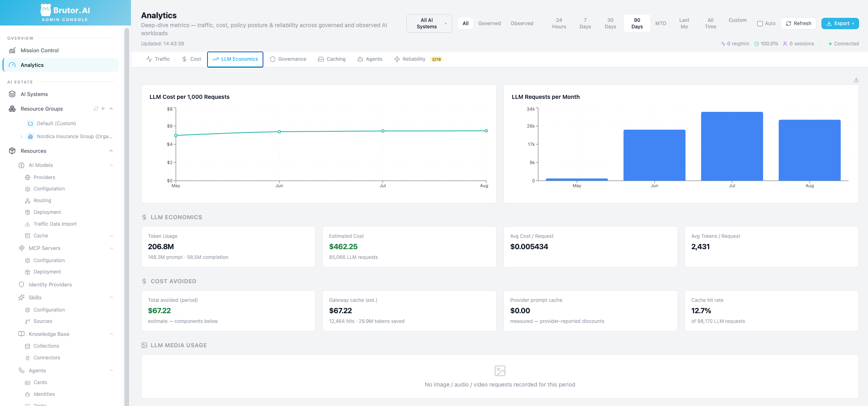Click the Cards icon under Agents
The image size is (868, 406).
[x=28, y=382]
